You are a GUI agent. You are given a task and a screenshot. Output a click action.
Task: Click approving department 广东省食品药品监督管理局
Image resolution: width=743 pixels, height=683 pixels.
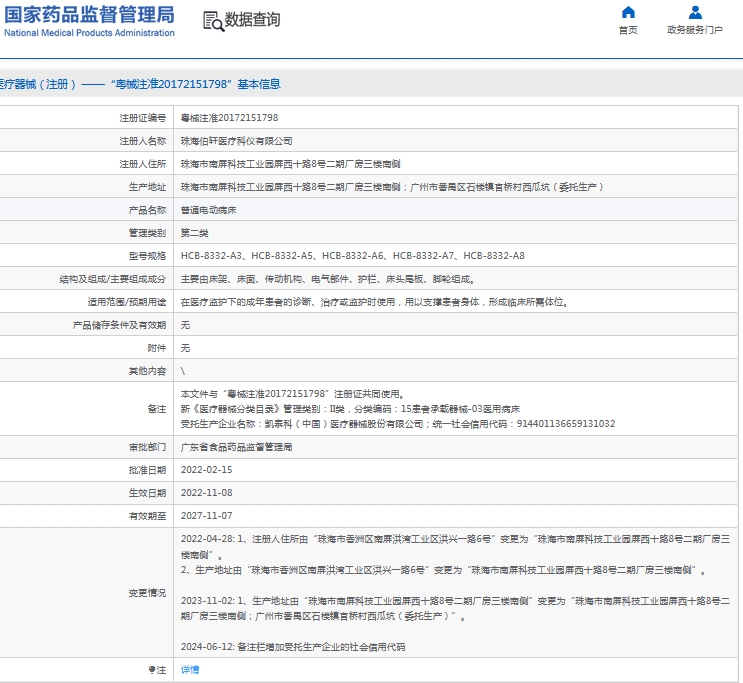pyautogui.click(x=236, y=447)
